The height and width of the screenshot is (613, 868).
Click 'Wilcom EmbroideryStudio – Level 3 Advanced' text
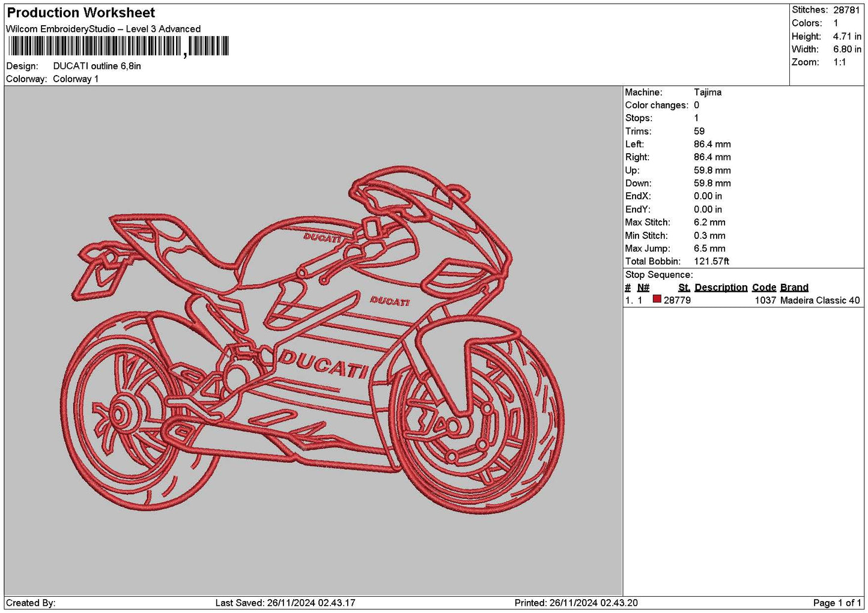103,29
